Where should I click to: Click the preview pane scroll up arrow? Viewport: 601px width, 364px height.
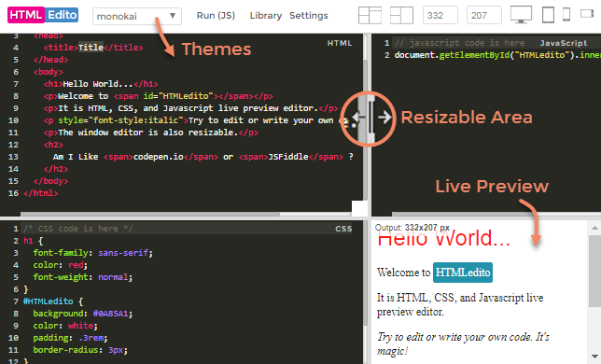coord(594,228)
